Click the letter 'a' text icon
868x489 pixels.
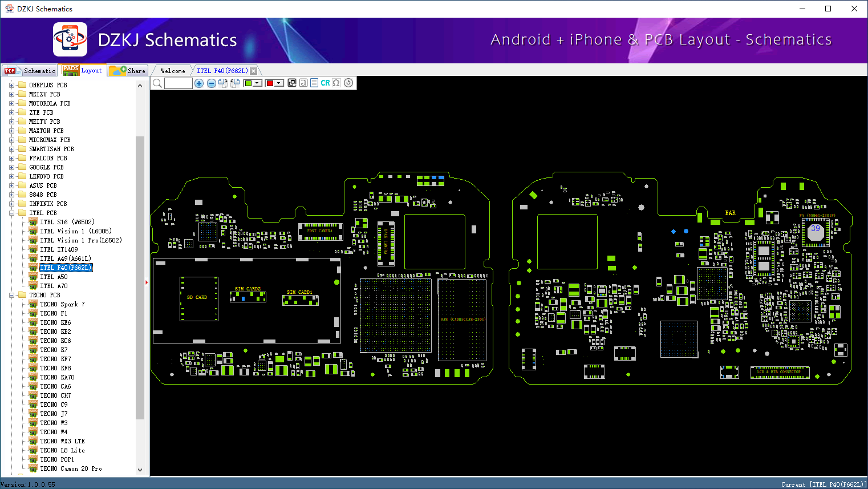tap(303, 83)
